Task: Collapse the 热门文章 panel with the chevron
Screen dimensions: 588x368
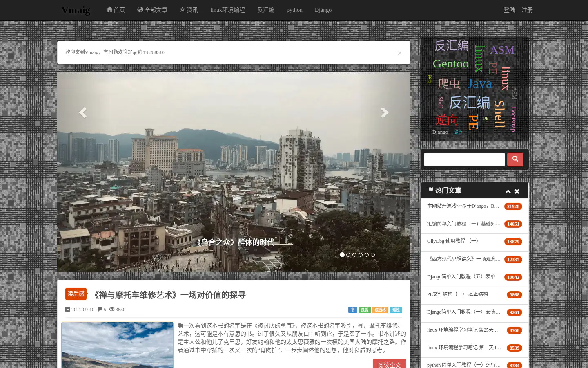Action: point(508,191)
